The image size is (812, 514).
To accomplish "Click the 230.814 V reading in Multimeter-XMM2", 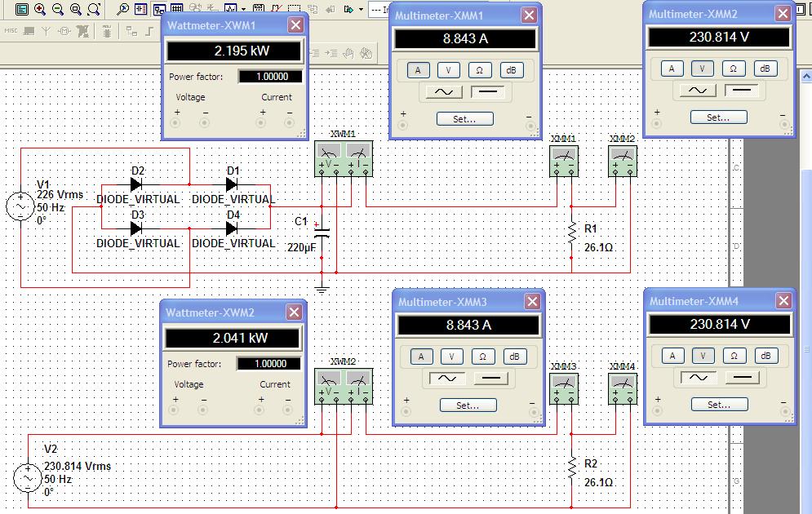I will [719, 38].
